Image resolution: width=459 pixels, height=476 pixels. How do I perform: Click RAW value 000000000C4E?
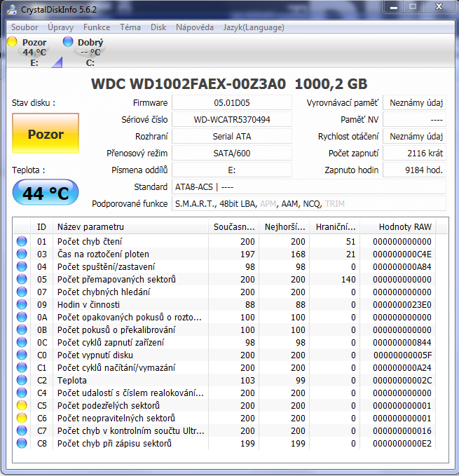click(402, 254)
